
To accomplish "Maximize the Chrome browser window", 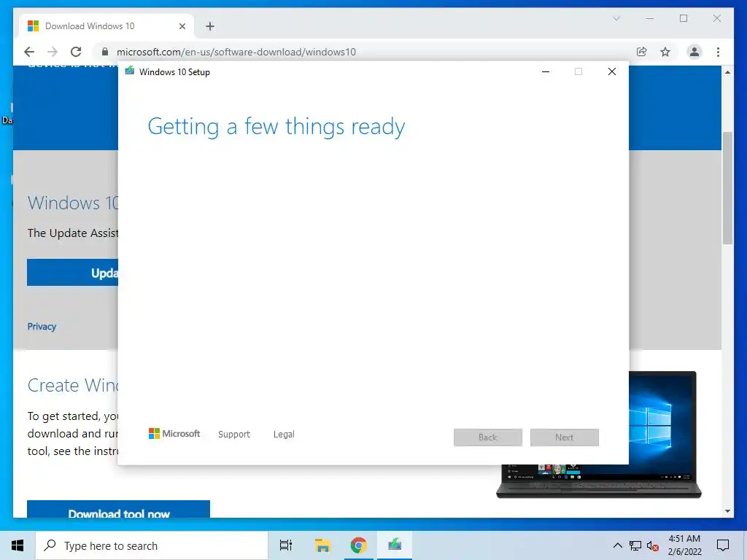I will click(684, 18).
